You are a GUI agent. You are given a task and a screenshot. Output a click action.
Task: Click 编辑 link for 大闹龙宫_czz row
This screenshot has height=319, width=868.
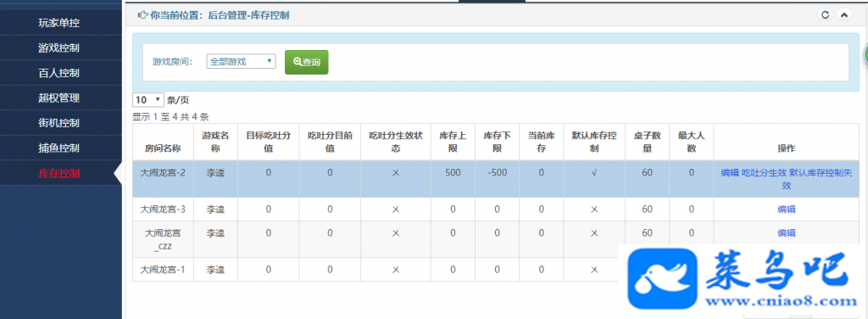click(x=787, y=233)
